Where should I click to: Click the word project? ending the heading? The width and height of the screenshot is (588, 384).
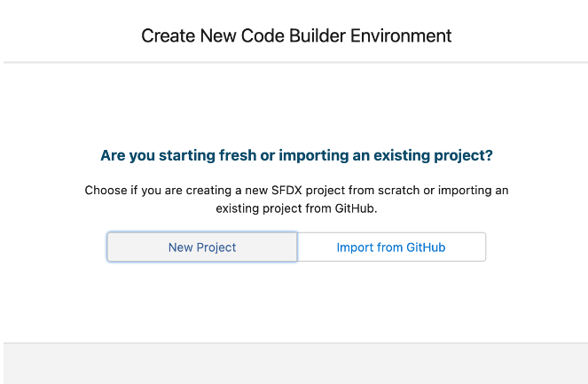pos(463,155)
